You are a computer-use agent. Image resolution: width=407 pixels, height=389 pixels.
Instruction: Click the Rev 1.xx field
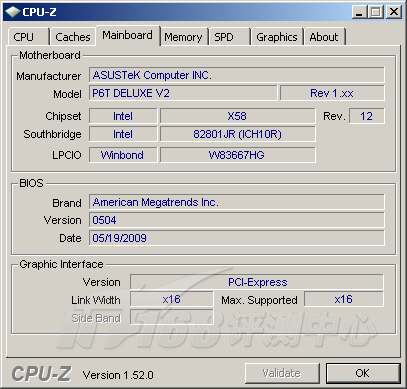(332, 93)
